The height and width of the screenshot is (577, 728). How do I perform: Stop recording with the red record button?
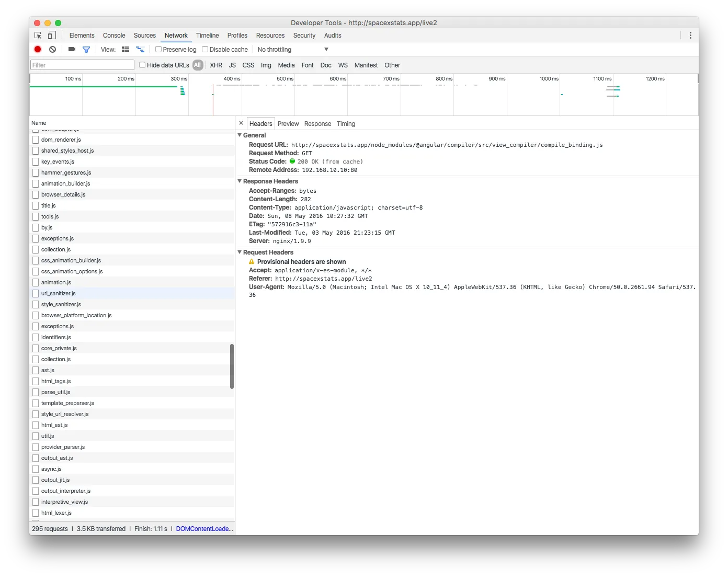pos(38,49)
